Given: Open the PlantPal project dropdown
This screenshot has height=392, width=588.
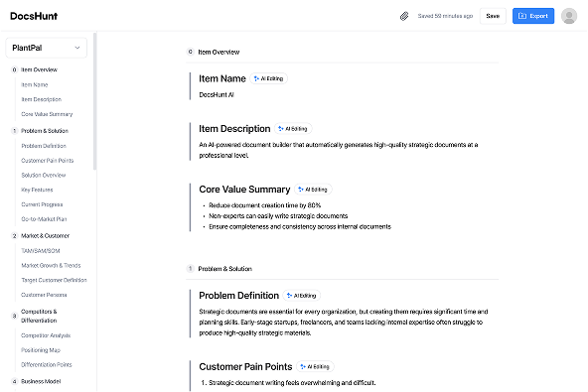Looking at the screenshot, I should click(x=46, y=48).
